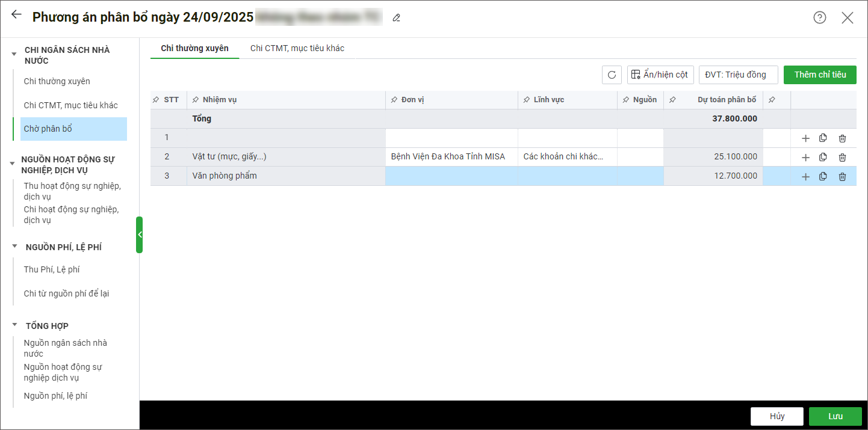
Task: Delete the Văn phòng phẩm row
Action: pyautogui.click(x=842, y=177)
